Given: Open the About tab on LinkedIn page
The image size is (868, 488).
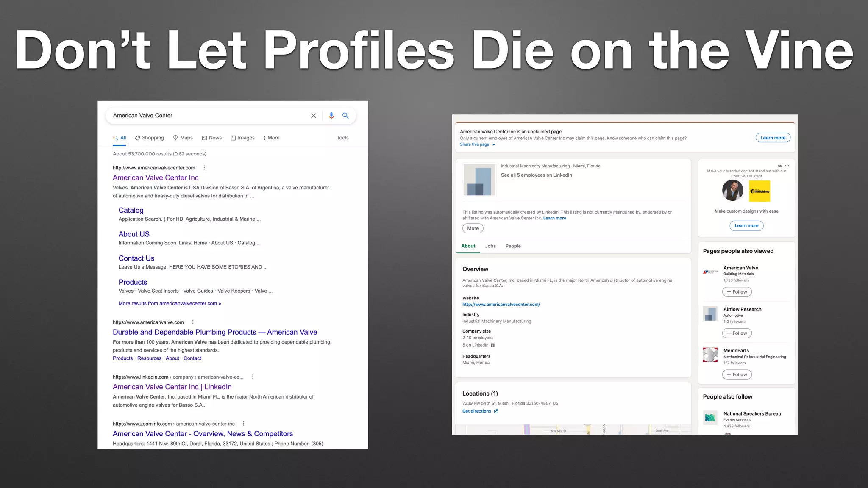Looking at the screenshot, I should 468,246.
